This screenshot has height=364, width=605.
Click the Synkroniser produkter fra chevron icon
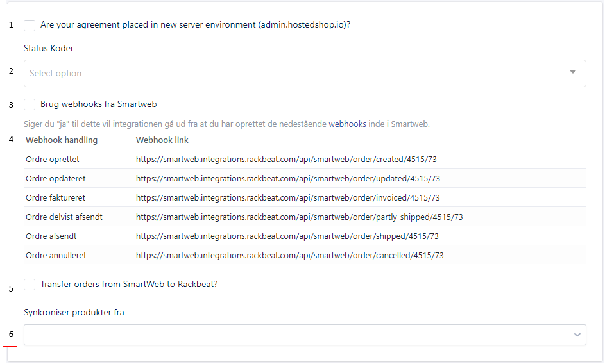point(577,335)
